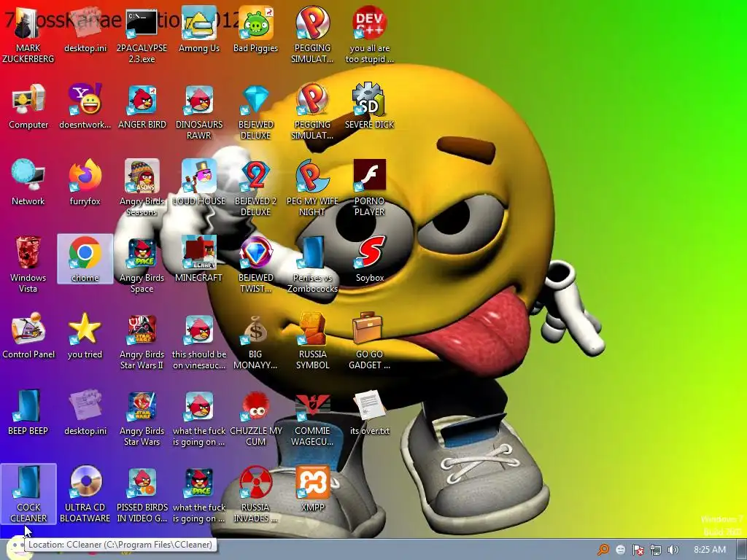Viewport: 747px width, 560px height.
Task: Click the orange magnifier tray icon
Action: tap(603, 550)
